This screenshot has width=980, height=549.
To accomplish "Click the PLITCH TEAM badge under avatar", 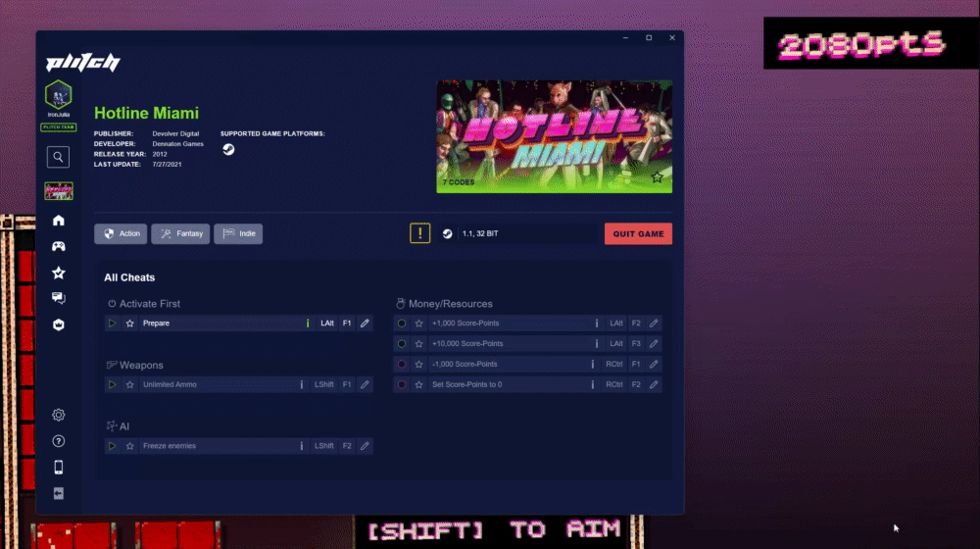I will pos(58,126).
